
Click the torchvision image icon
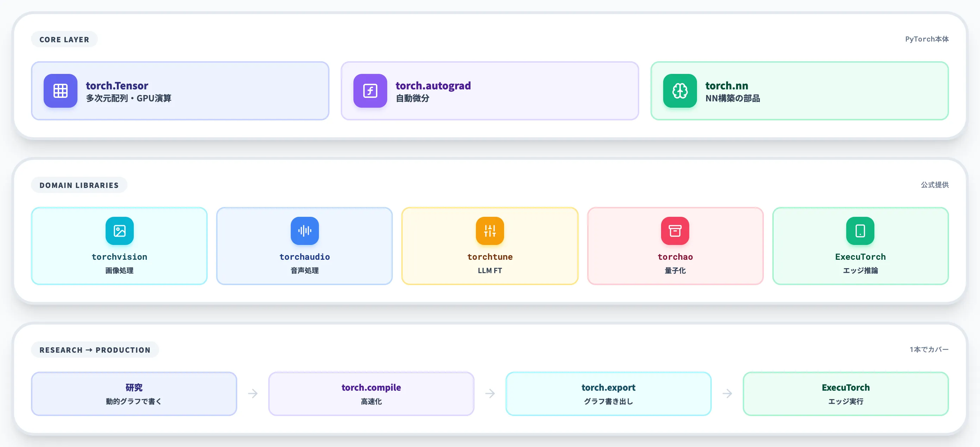coord(119,231)
